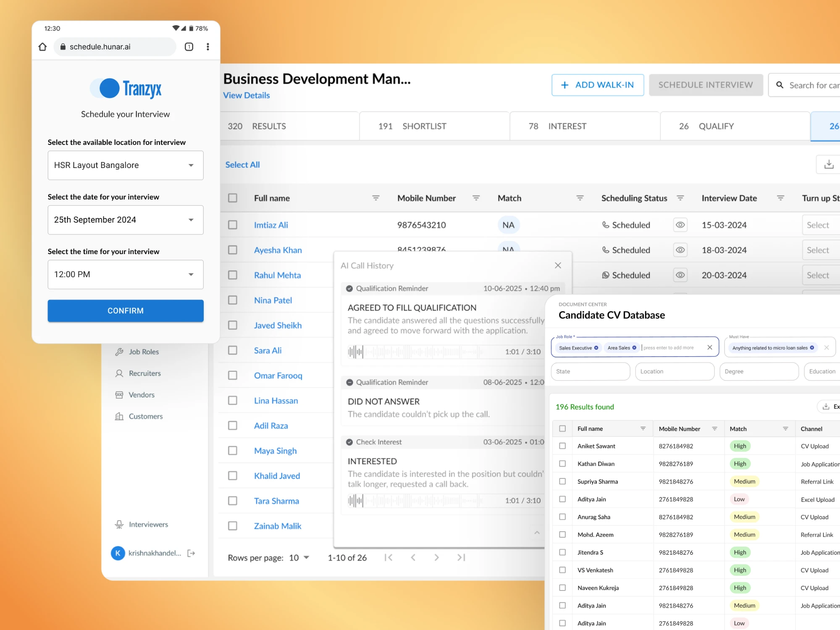840x630 pixels.
Task: Go to the next page of candidates
Action: point(437,557)
